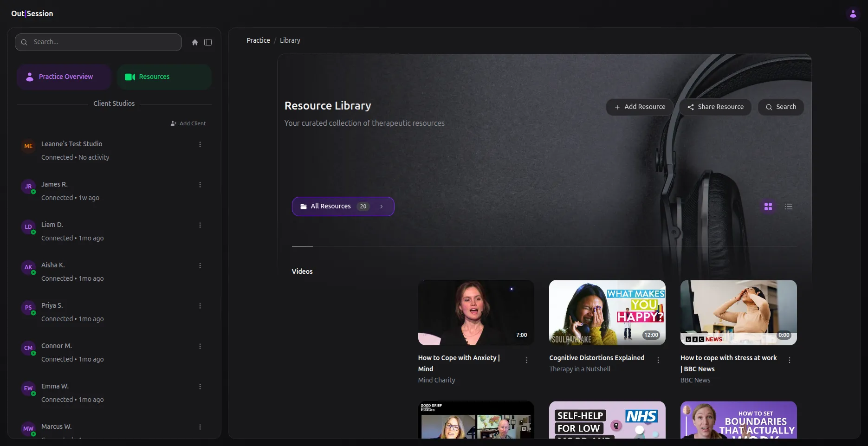Expand the All Resources folder chevron
Viewport: 868px width, 446px height.
[x=382, y=207]
